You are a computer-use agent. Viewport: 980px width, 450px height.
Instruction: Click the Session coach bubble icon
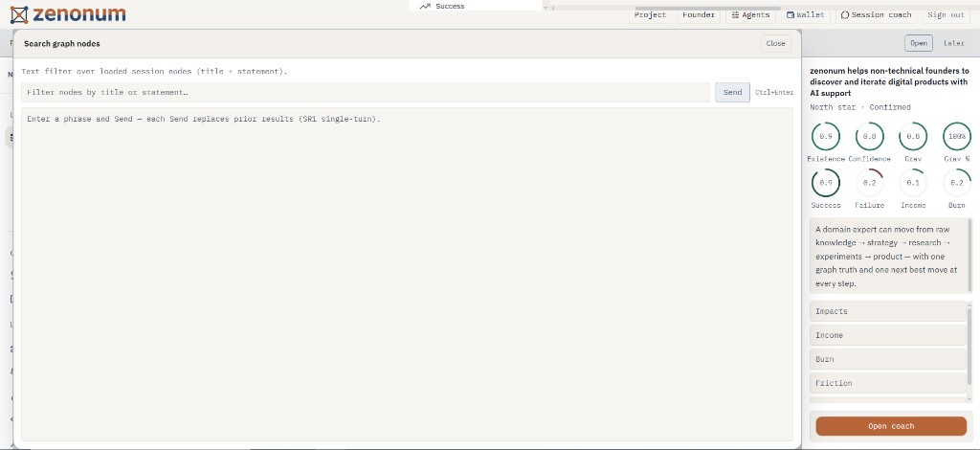click(x=845, y=15)
